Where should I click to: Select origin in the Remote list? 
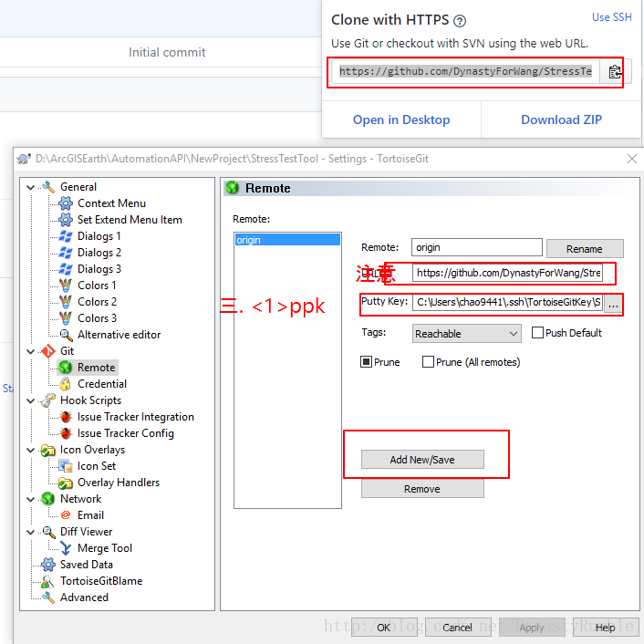tap(287, 240)
